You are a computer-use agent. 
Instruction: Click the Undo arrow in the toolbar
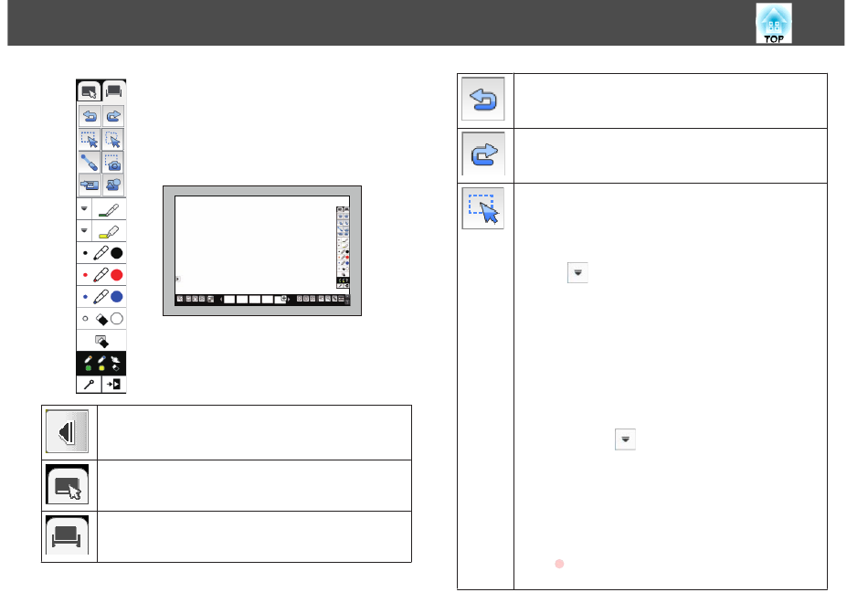[90, 116]
